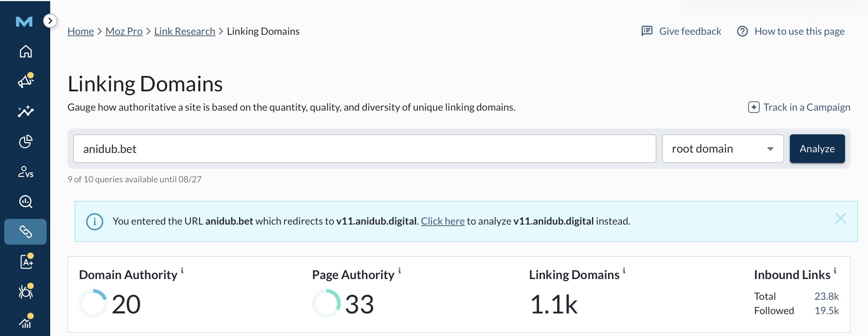The height and width of the screenshot is (336, 868).
Task: Click here to analyze v11.anidub.digital
Action: (x=443, y=221)
